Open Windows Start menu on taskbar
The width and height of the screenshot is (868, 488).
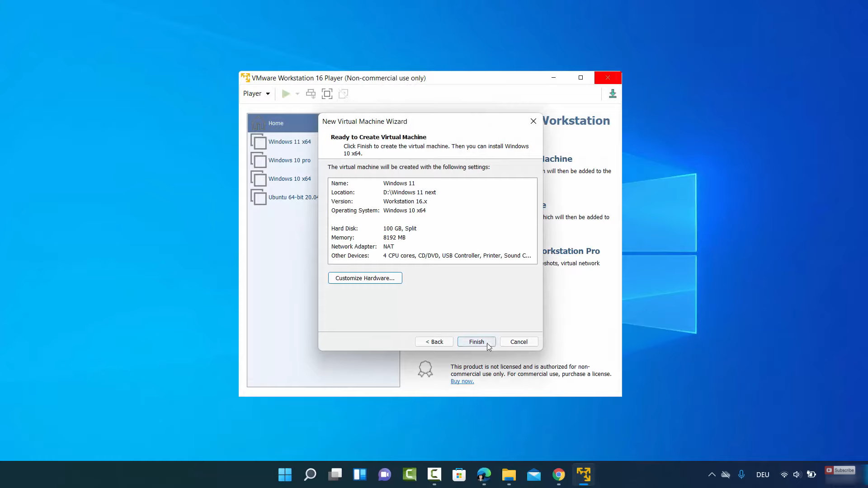(285, 474)
